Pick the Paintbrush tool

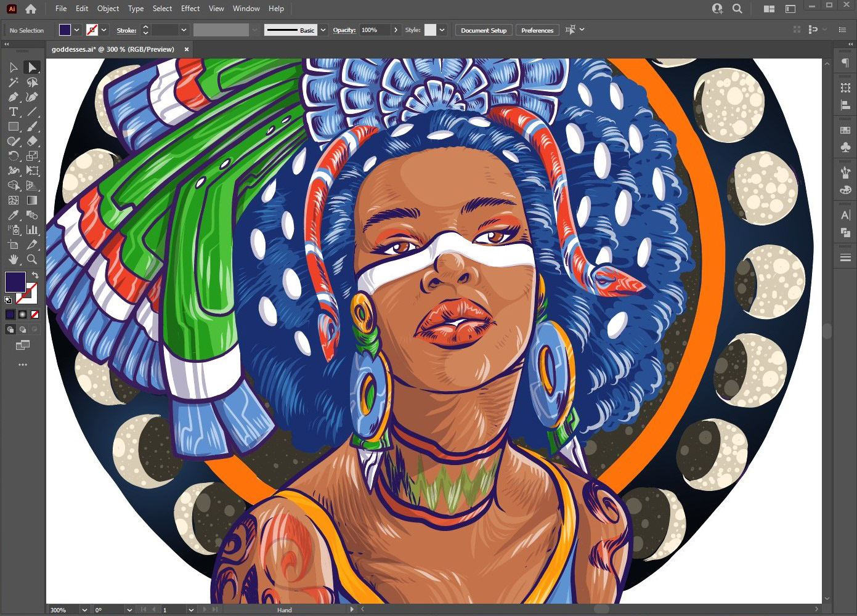(x=32, y=126)
